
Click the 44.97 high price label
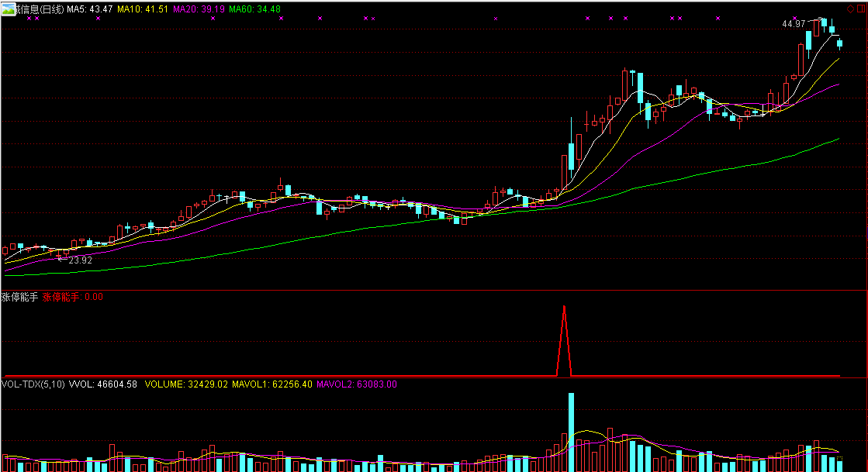[794, 24]
